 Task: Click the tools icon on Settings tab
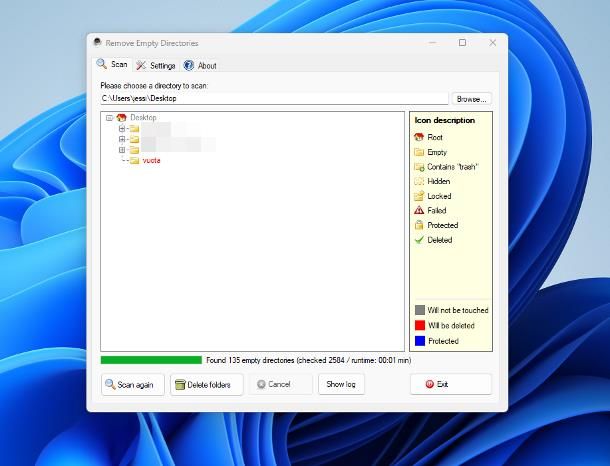pyautogui.click(x=141, y=65)
